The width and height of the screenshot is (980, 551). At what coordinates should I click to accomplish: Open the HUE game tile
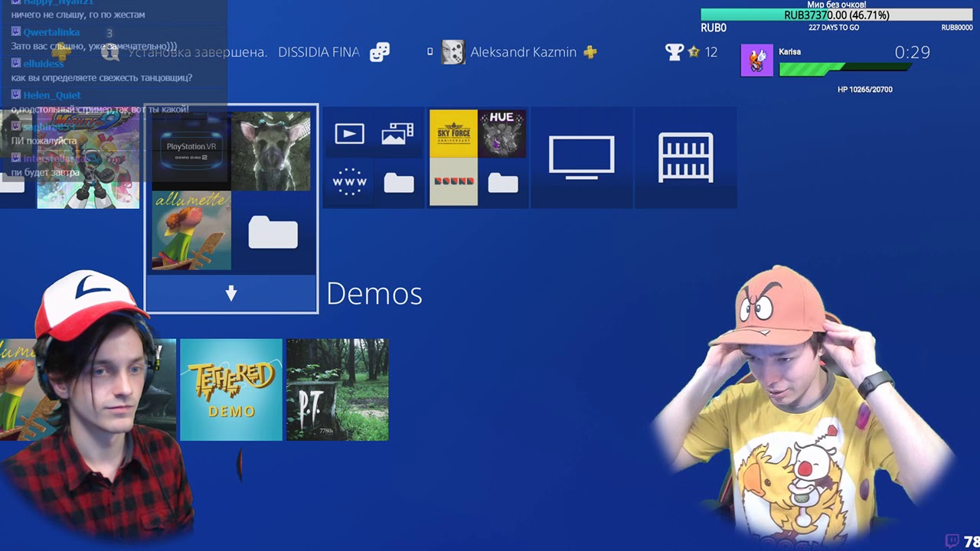coord(502,134)
